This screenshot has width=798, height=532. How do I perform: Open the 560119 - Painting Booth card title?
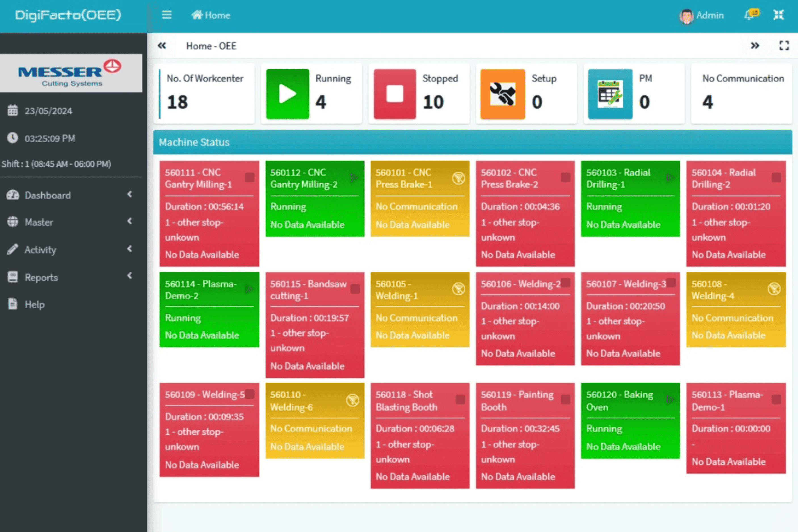(x=517, y=401)
